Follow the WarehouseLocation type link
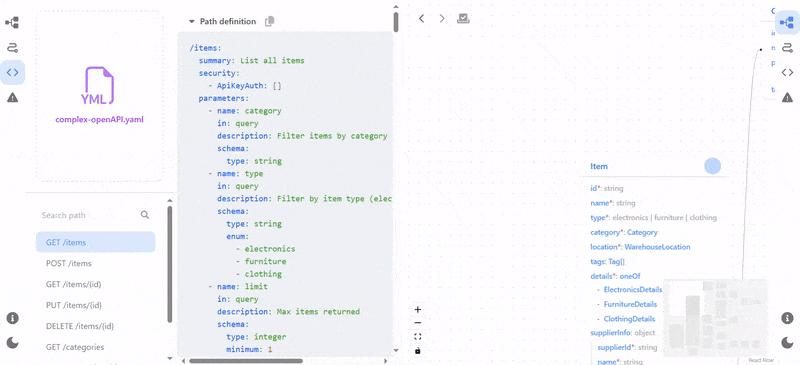 (657, 247)
